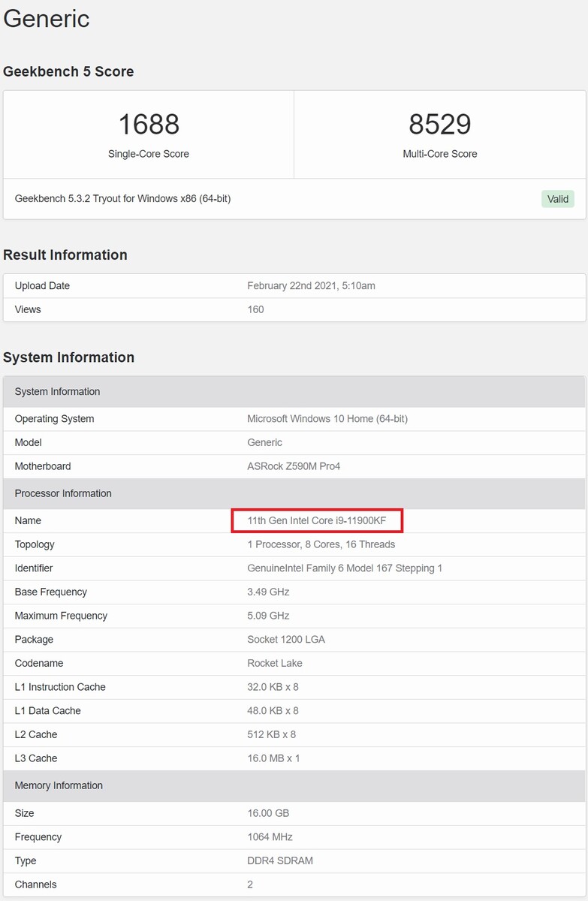Click the memory Type label
Screen dimensions: 588x901
pos(26,860)
